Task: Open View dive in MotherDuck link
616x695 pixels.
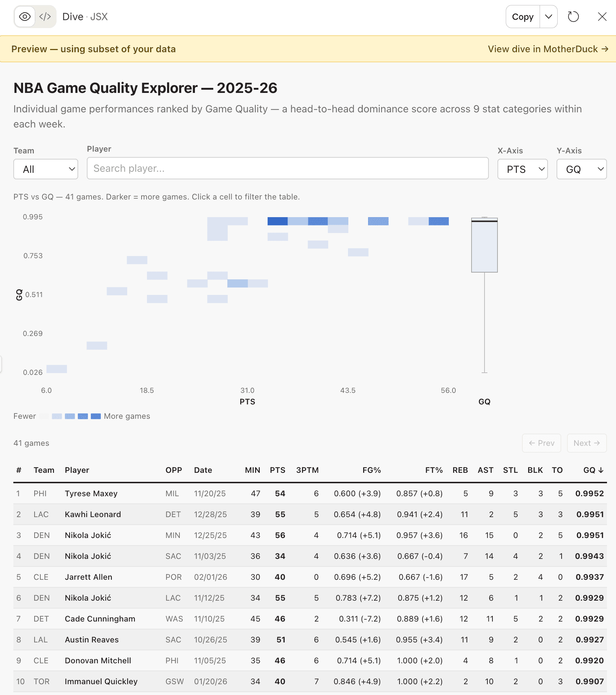Action: [x=548, y=49]
